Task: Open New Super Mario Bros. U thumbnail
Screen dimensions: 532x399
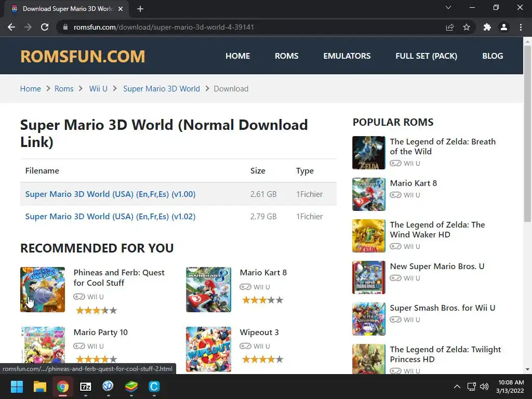Action: (x=369, y=277)
